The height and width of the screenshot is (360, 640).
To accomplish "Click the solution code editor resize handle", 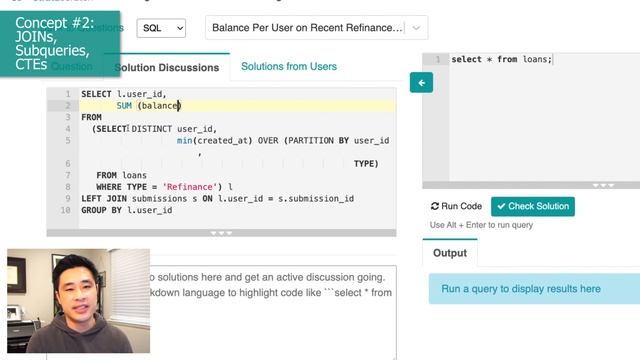I will coord(221,233).
